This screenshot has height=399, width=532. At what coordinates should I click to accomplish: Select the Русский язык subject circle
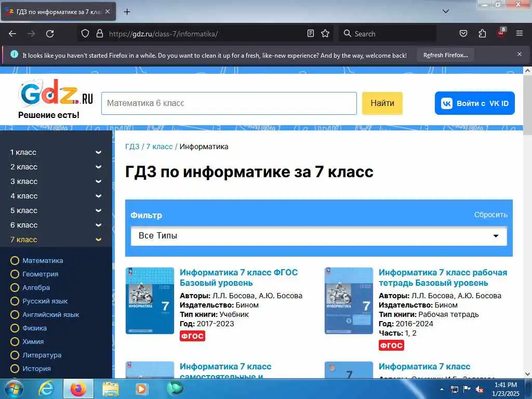[x=15, y=301]
